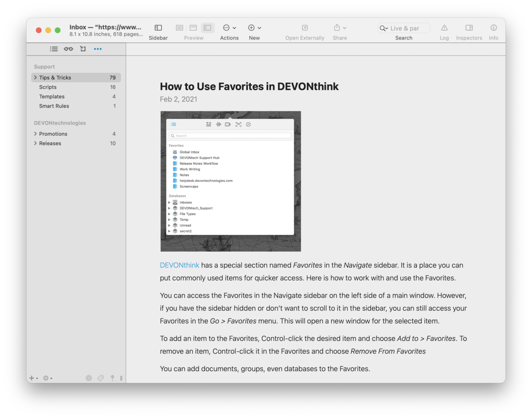Expand the Tips & Tricks group
The height and width of the screenshot is (418, 532).
point(35,78)
